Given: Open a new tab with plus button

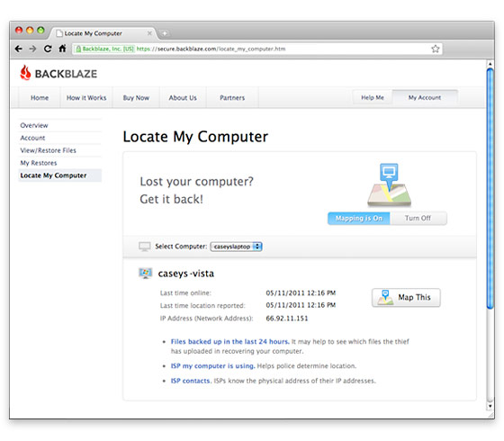Looking at the screenshot, I should tap(164, 33).
